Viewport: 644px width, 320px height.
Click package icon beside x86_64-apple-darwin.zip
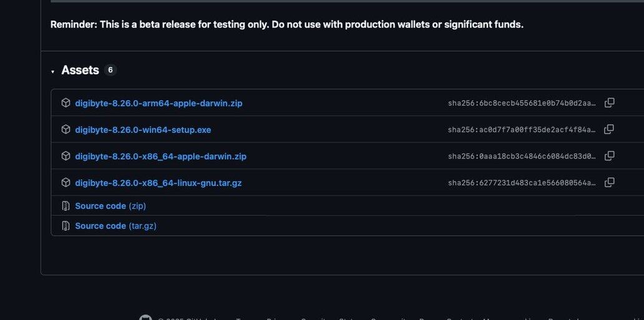click(66, 156)
